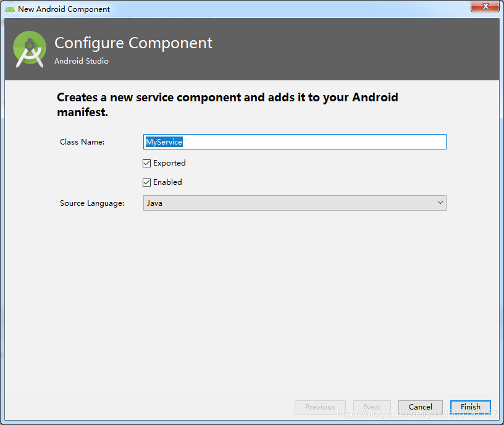Click the Source Language label
504x425 pixels.
click(92, 203)
